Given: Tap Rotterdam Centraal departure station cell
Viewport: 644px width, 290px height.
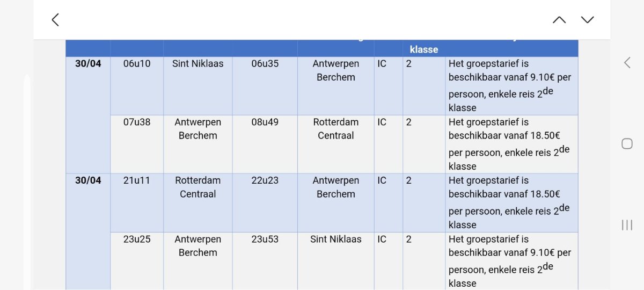Looking at the screenshot, I should pyautogui.click(x=198, y=187).
